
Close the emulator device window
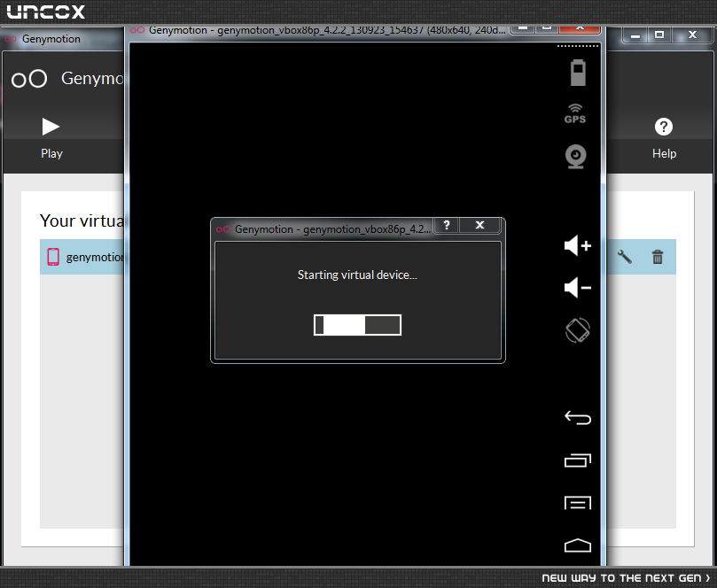tap(580, 29)
